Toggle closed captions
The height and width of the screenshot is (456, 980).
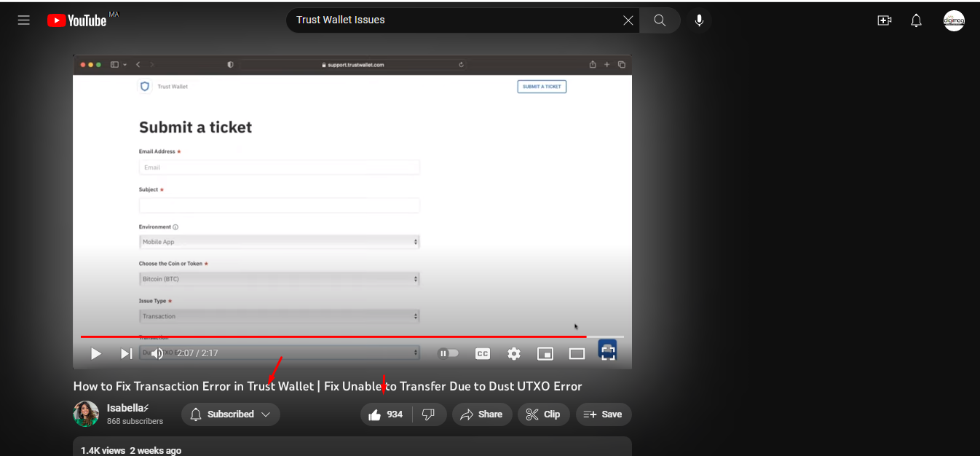click(482, 353)
